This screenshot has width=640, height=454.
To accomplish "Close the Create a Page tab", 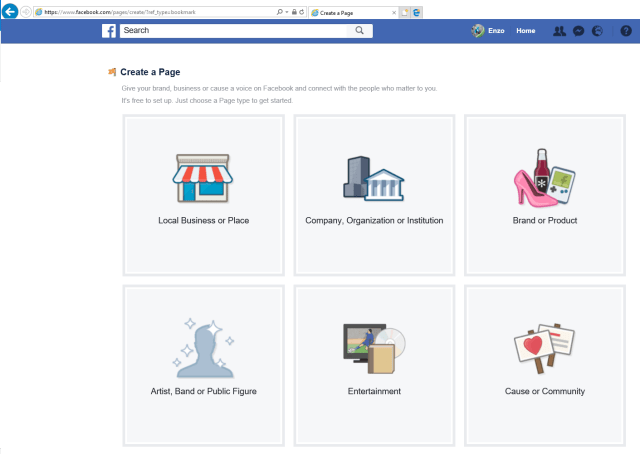I will coord(394,13).
